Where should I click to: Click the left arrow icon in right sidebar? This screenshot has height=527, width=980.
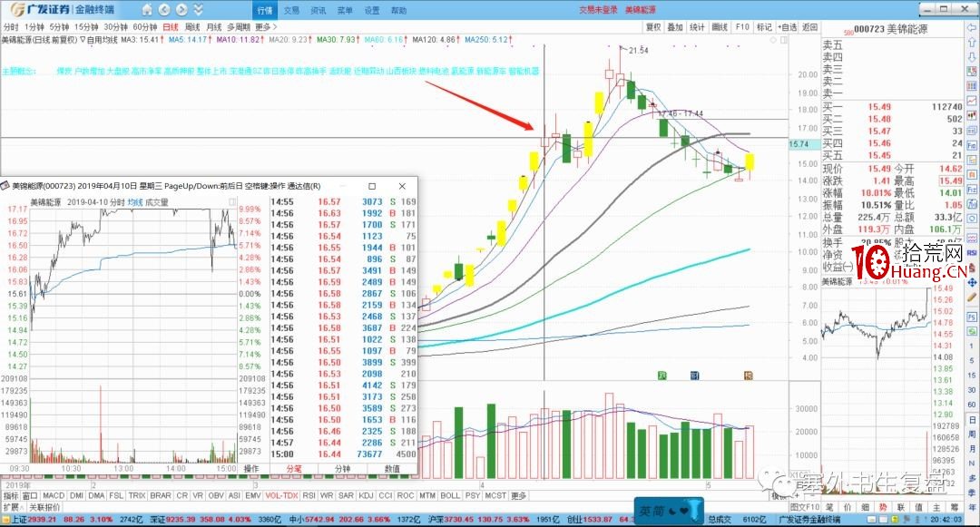pos(972,29)
